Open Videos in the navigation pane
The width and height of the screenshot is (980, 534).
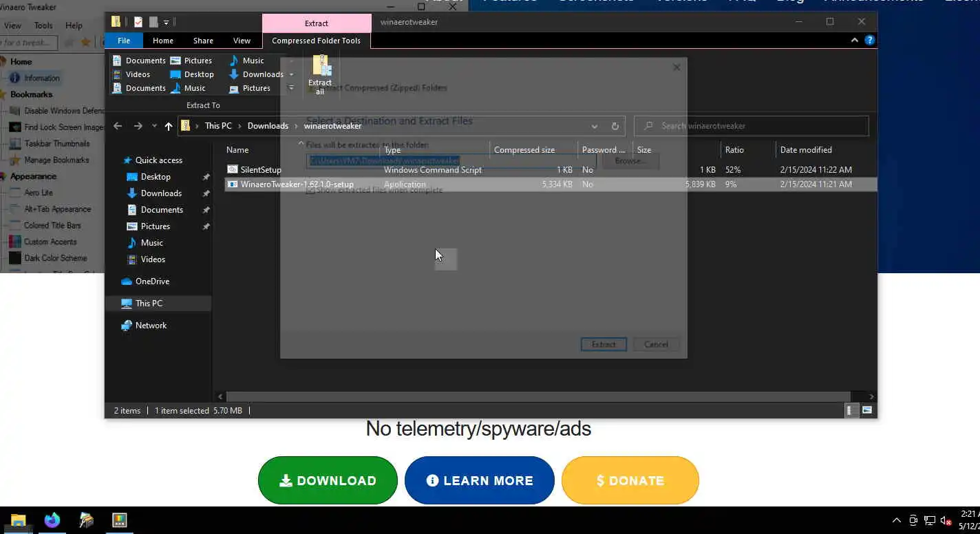153,259
